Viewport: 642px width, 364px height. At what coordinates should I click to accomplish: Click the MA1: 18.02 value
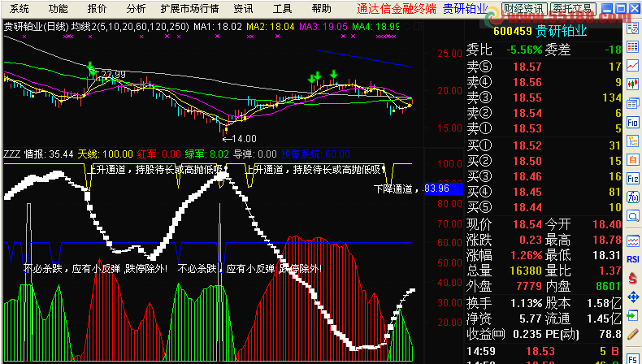pos(218,27)
